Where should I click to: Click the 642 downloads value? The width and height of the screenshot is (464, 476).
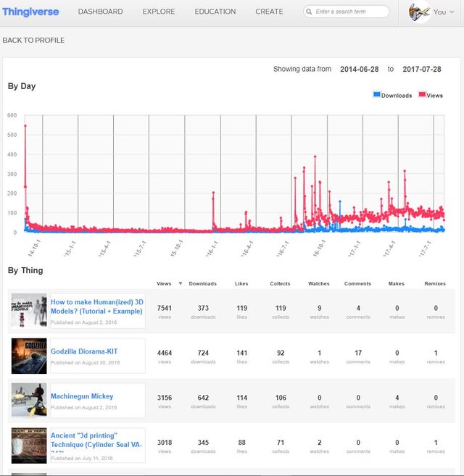pyautogui.click(x=203, y=398)
